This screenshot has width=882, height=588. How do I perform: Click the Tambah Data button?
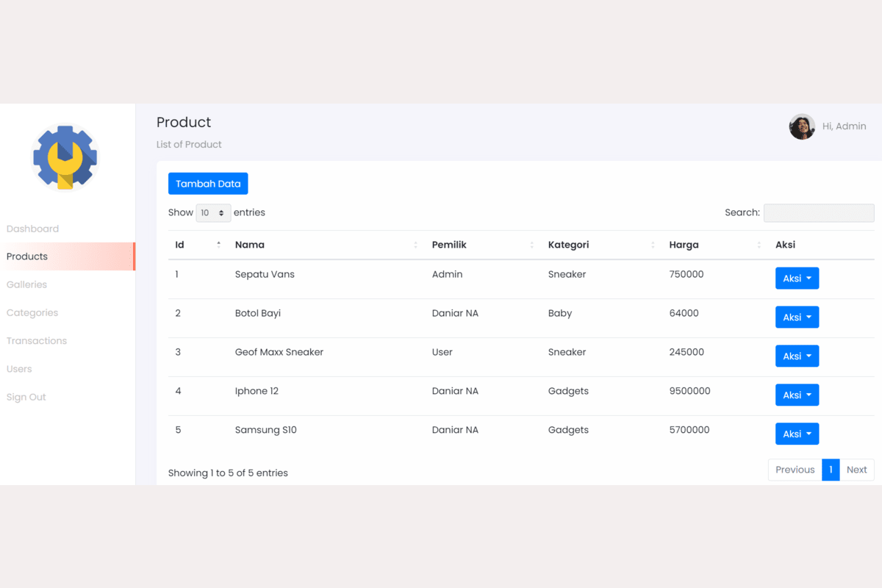click(x=208, y=184)
